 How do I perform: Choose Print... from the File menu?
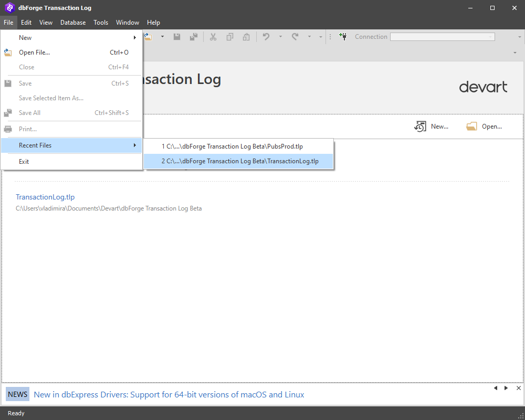(71, 129)
